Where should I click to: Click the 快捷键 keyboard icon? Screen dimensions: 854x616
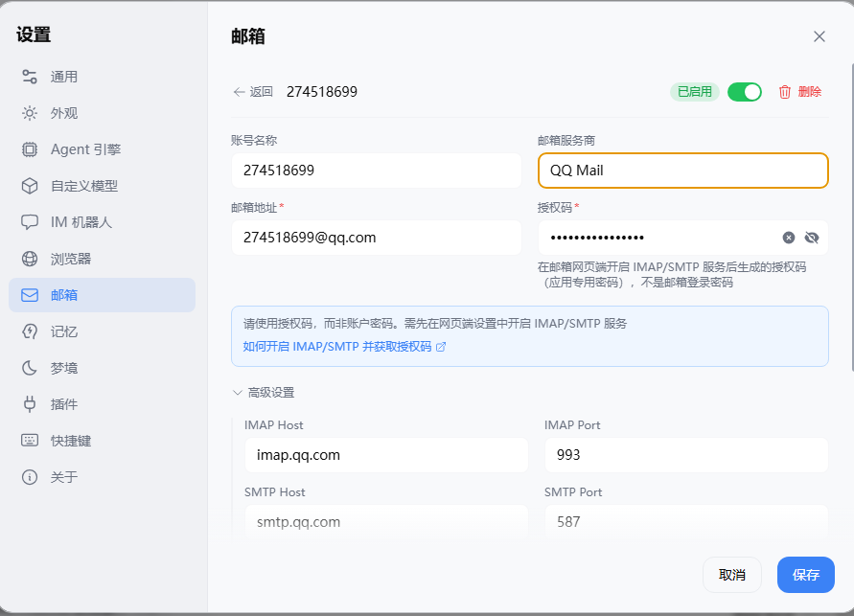pyautogui.click(x=30, y=441)
